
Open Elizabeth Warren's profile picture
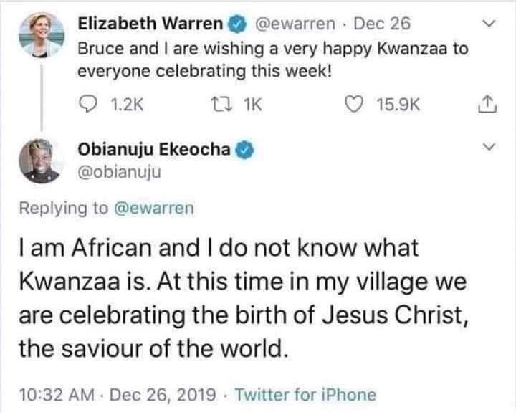tap(42, 34)
